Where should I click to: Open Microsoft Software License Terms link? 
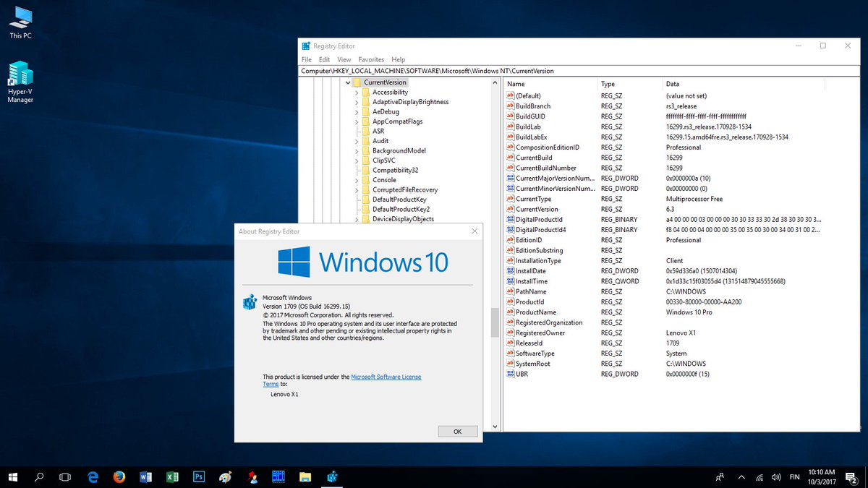click(386, 377)
